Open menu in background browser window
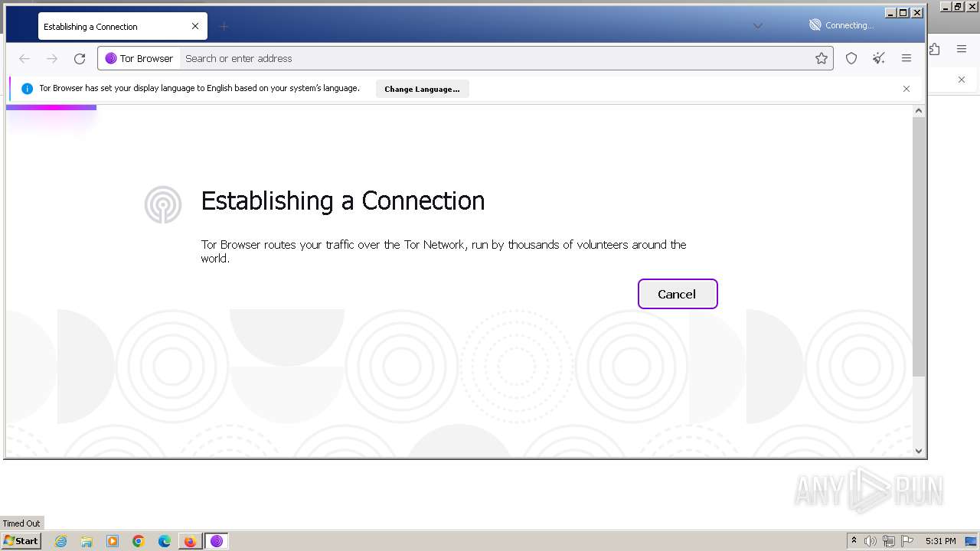The image size is (980, 551). (x=962, y=49)
